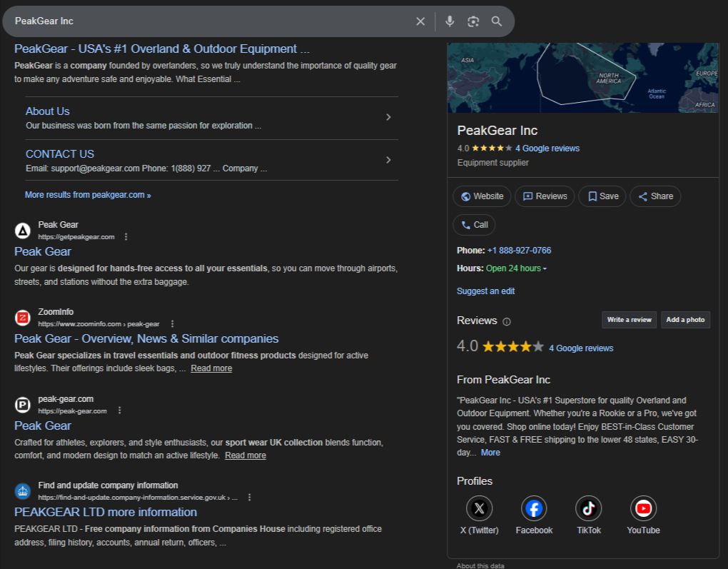Open Peak Gear getpeakgear.com result title
The height and width of the screenshot is (569, 728).
(43, 252)
